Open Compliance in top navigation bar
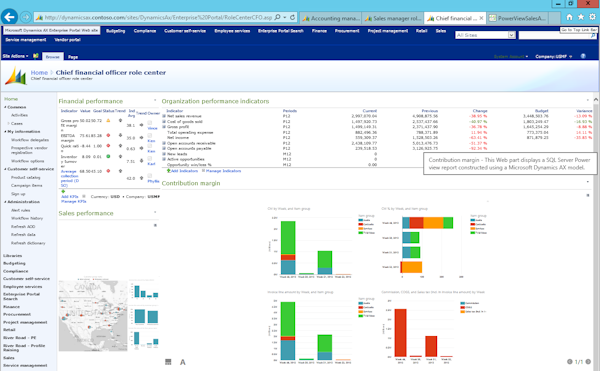 [145, 31]
